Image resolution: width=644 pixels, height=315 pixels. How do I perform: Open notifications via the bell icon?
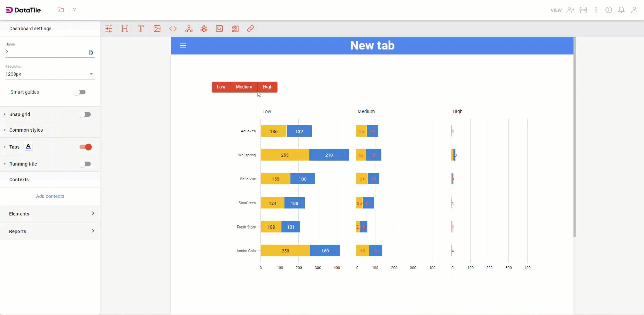pyautogui.click(x=621, y=10)
